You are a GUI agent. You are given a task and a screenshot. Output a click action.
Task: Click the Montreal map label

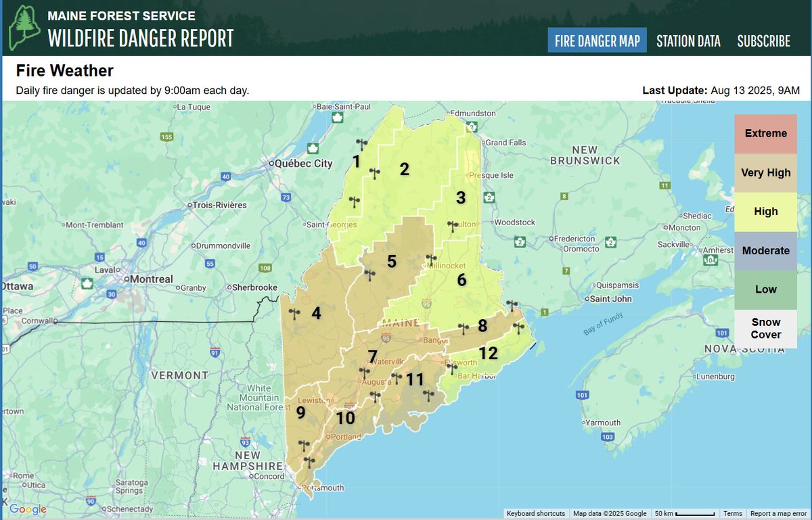(152, 279)
